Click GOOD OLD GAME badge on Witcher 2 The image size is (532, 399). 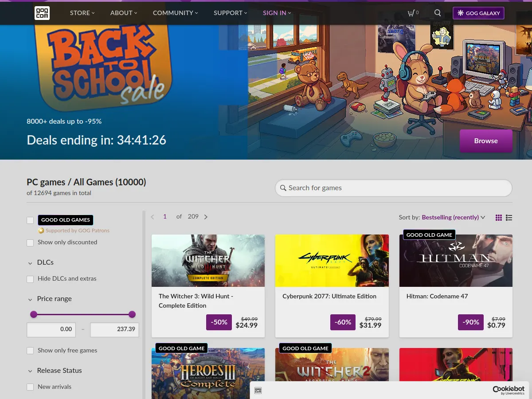pos(305,348)
